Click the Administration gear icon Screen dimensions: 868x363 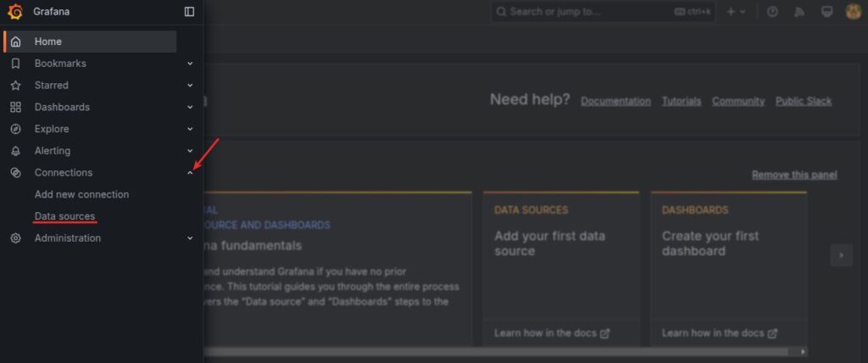pyautogui.click(x=15, y=238)
